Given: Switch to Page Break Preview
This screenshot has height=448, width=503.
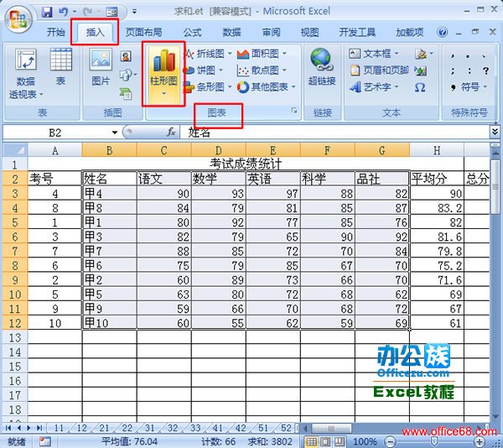Looking at the screenshot, I should [339, 442].
